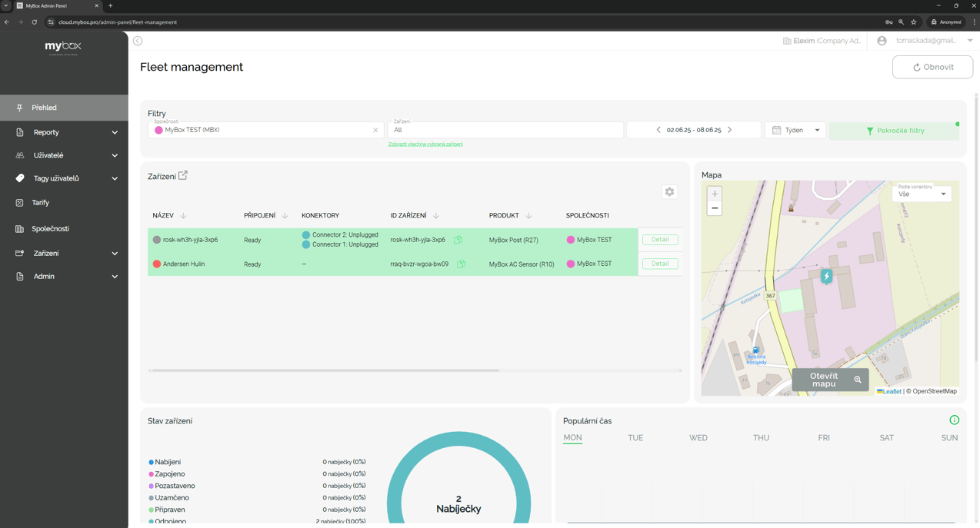Expand Tagy uživatelů sidebar menu
Viewport: 980px width, 528px height.
[x=64, y=178]
